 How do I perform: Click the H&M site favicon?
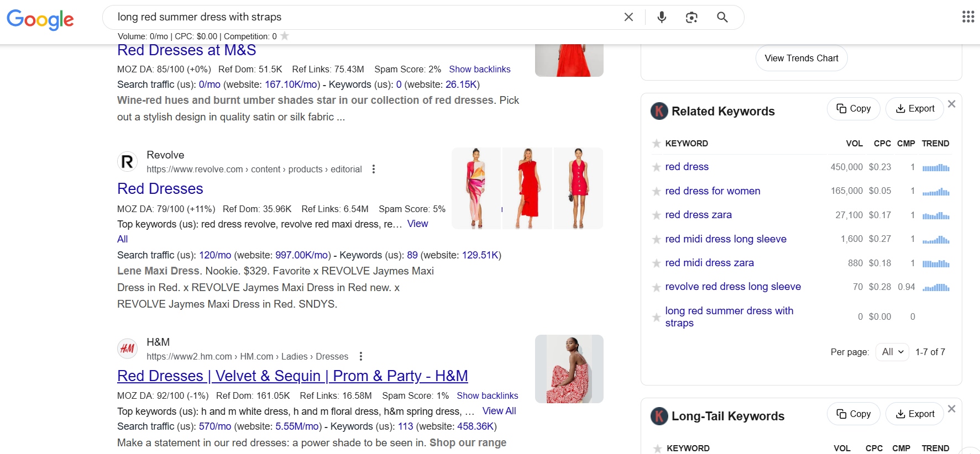point(127,349)
